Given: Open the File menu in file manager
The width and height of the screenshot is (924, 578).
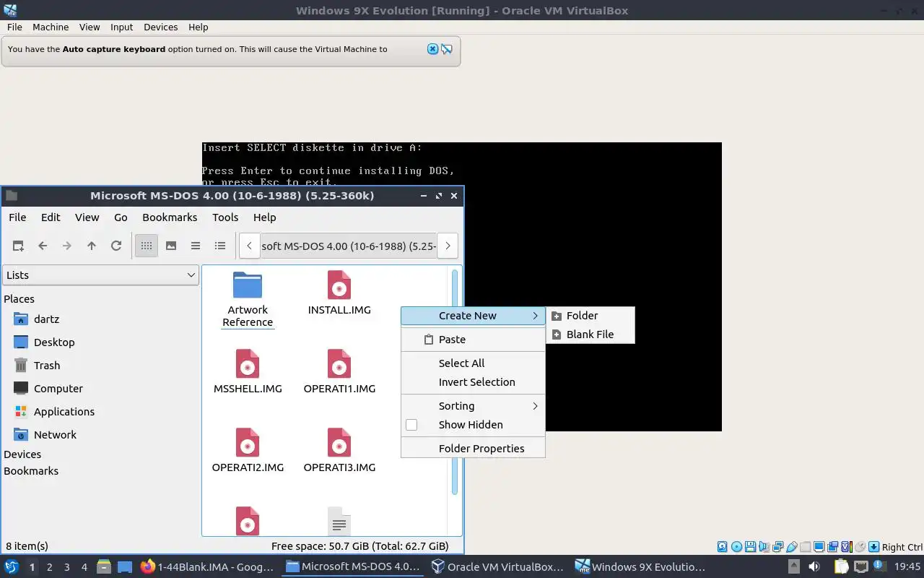Looking at the screenshot, I should click(17, 217).
